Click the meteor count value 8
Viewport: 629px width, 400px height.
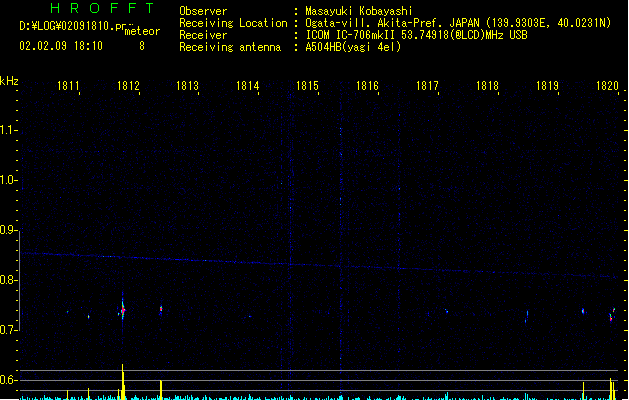[142, 46]
